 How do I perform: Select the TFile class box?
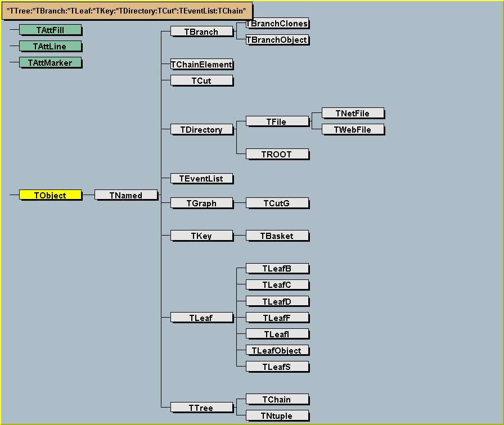[x=277, y=121]
